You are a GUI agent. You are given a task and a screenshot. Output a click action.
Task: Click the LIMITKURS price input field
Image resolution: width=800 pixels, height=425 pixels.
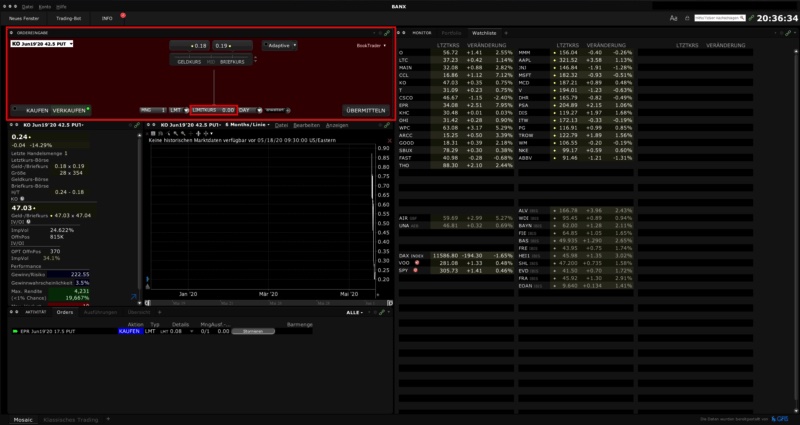(212, 109)
